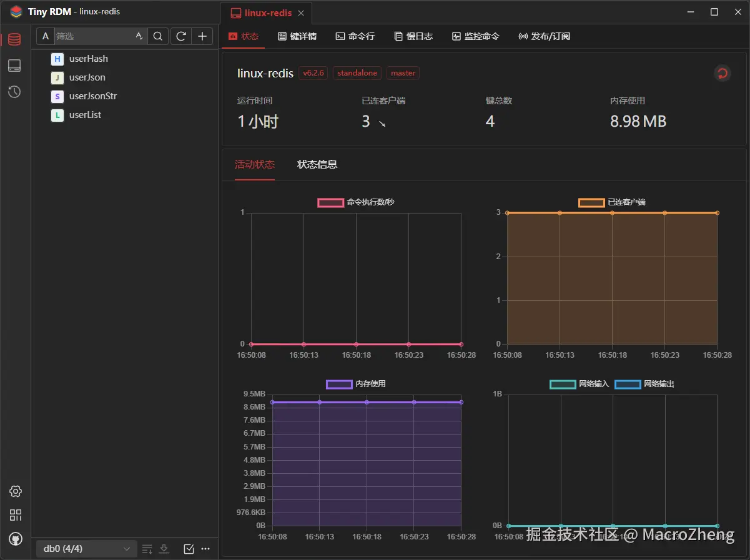The image size is (750, 560).
Task: Open the database connections sidebar icon
Action: click(x=14, y=39)
